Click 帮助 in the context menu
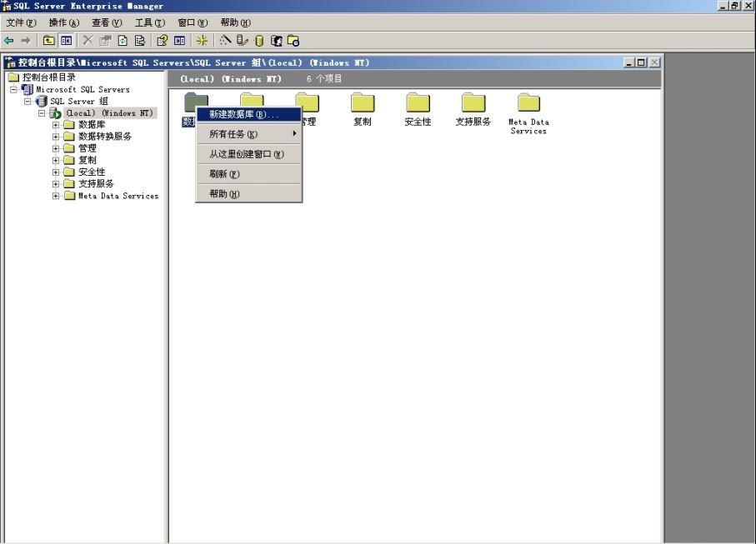Image resolution: width=756 pixels, height=544 pixels. coord(248,194)
